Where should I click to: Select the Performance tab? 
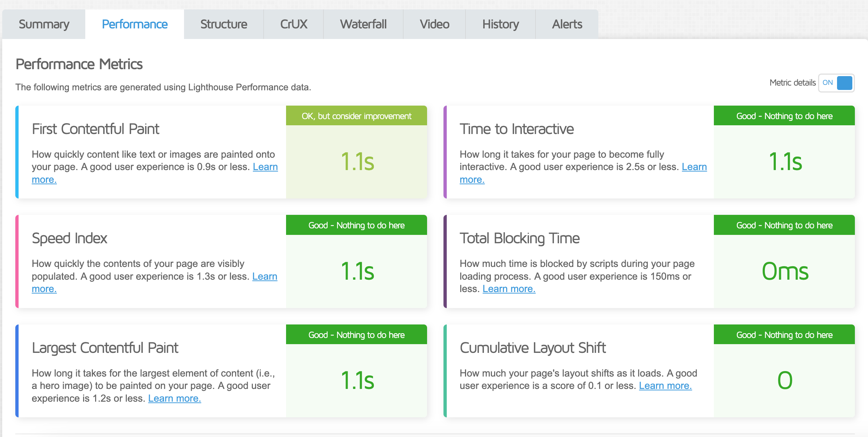click(134, 24)
